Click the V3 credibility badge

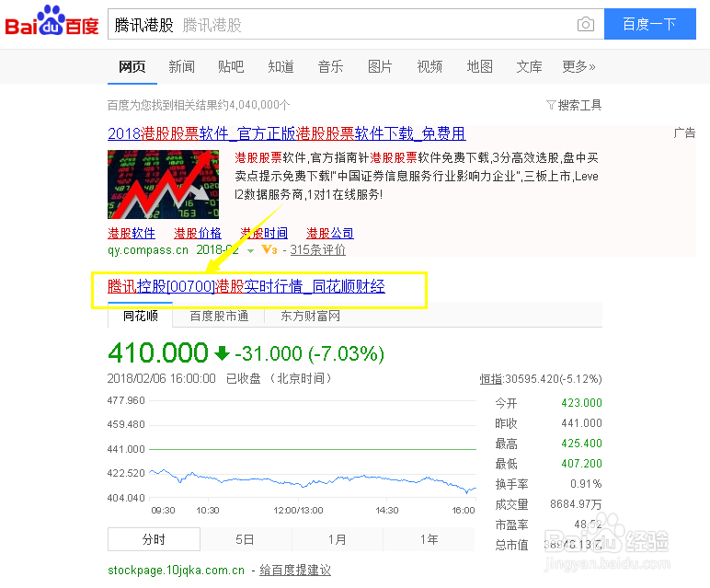(x=269, y=249)
